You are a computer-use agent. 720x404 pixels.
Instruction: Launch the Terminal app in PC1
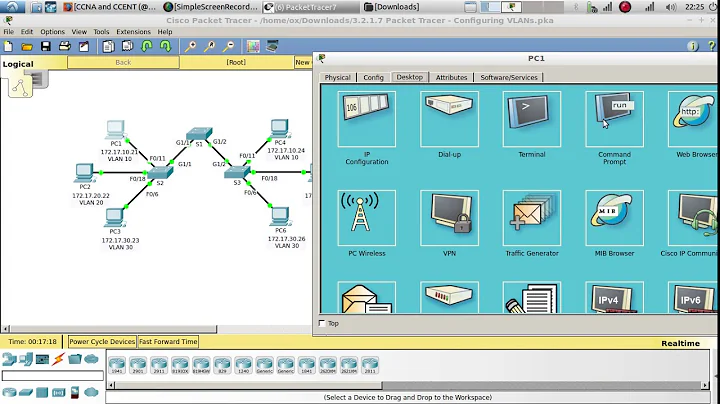[532, 119]
